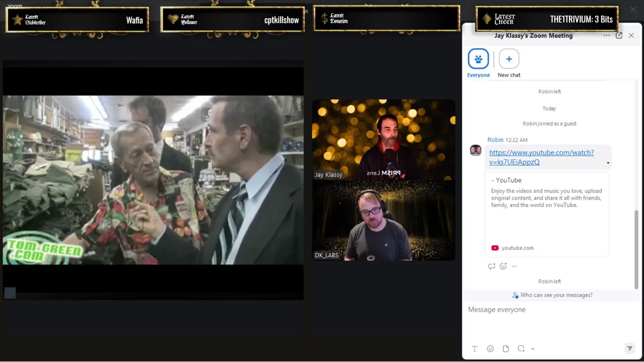644x362 pixels.
Task: Click the red YouTube logo icon
Action: [x=495, y=248]
